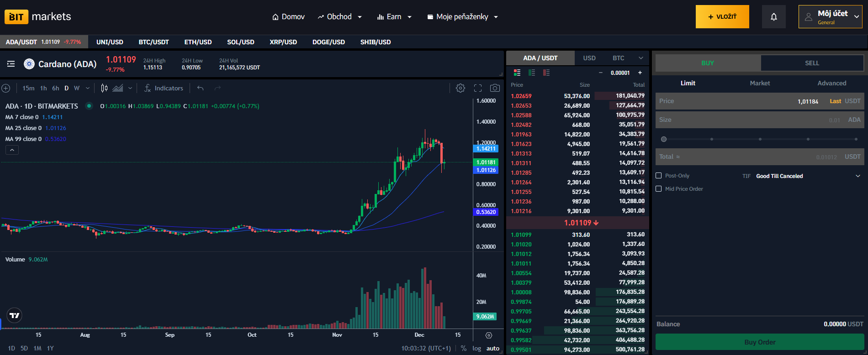Image resolution: width=868 pixels, height=355 pixels.
Task: Click the notification bell icon
Action: pos(773,17)
